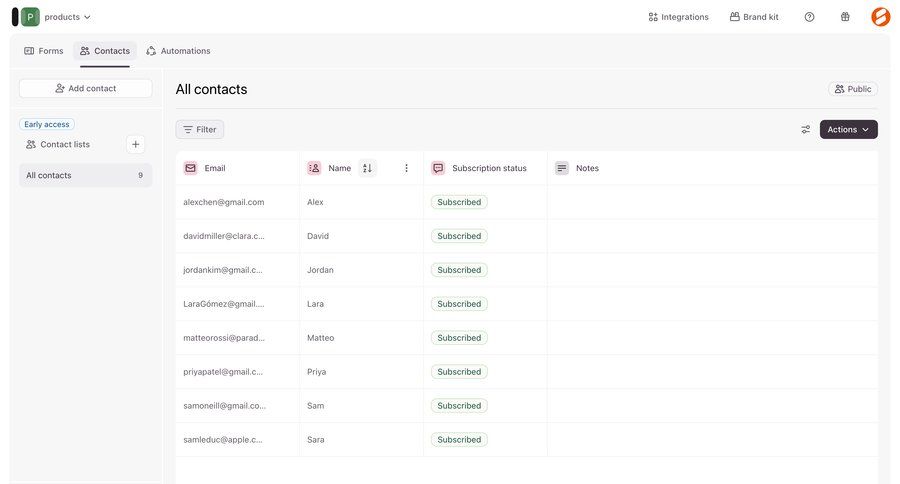This screenshot has width=900, height=484.
Task: Add a new contact list with plus
Action: 135,145
